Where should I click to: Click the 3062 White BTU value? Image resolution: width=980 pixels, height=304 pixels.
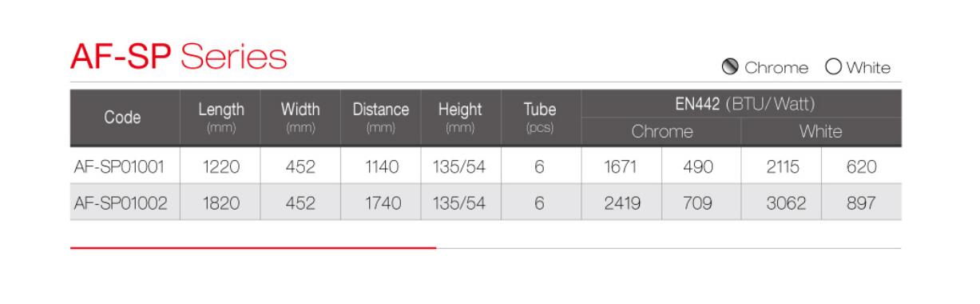click(x=782, y=202)
